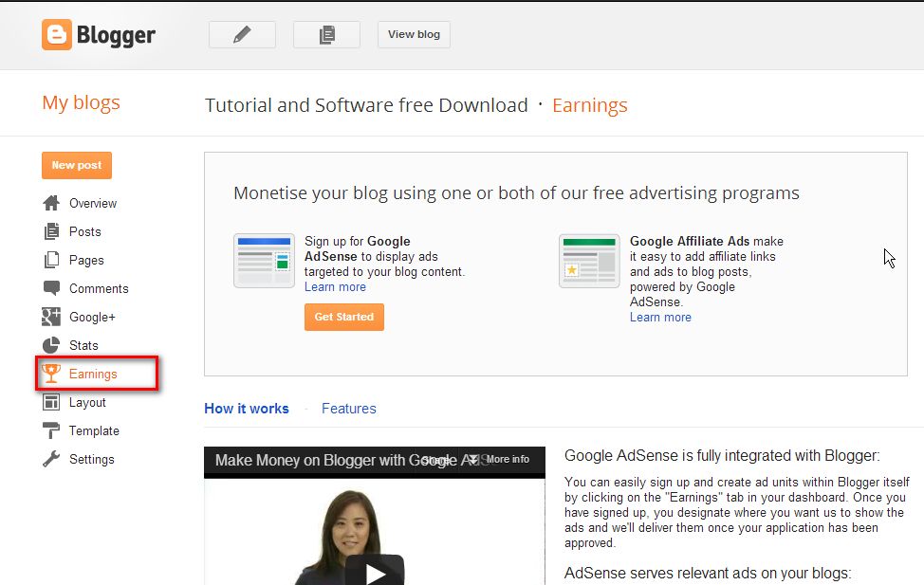Open Overview in the sidebar
The image size is (924, 585).
coord(93,203)
